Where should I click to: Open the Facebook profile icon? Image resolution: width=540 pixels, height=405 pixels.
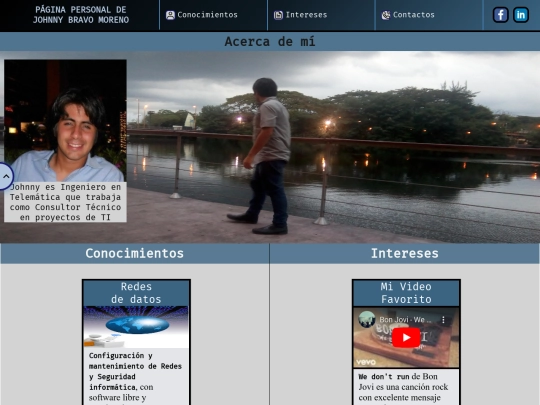coord(500,15)
